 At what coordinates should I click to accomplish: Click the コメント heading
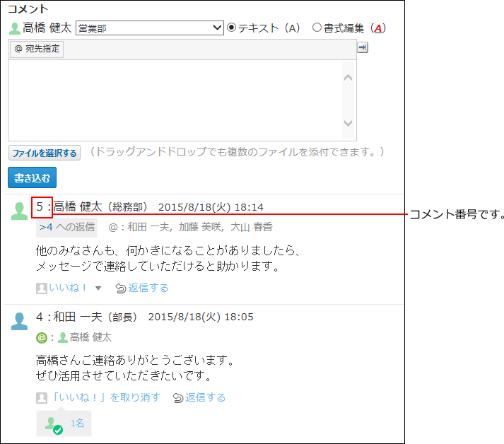[28, 8]
